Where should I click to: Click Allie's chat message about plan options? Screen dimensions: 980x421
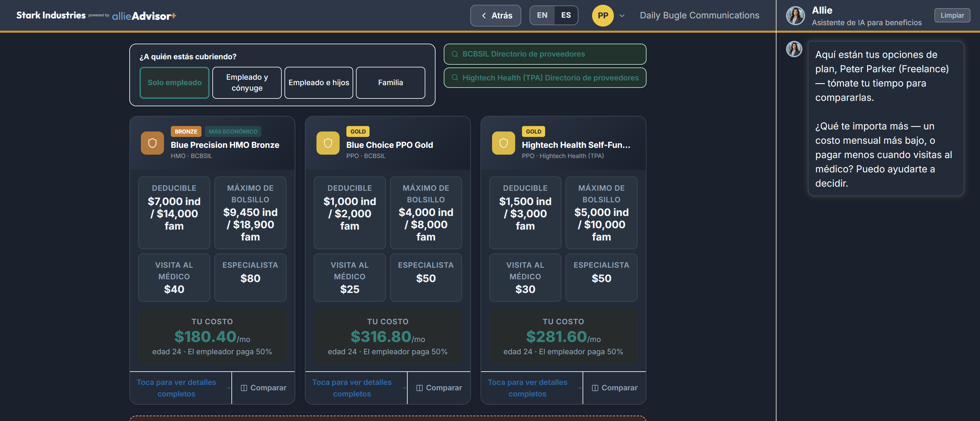[886, 119]
